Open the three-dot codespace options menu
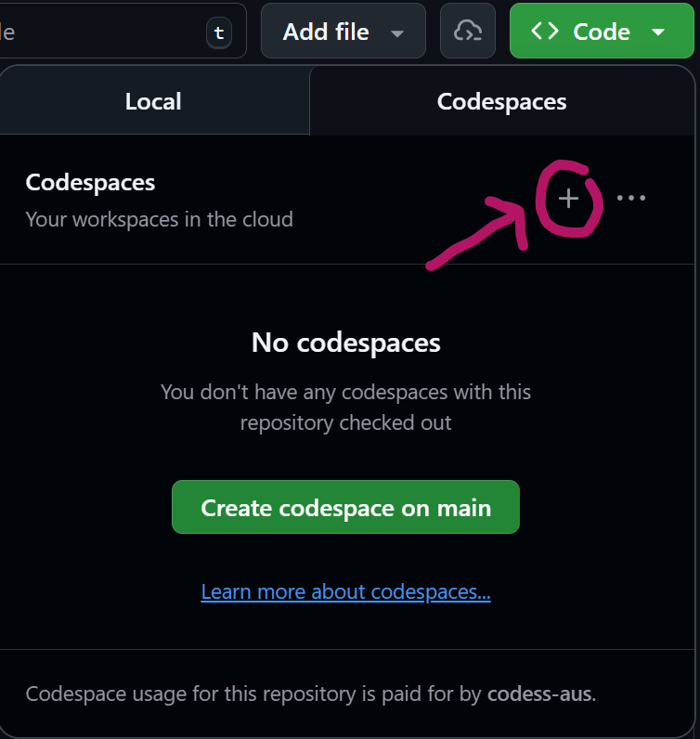700x739 pixels. click(x=631, y=198)
